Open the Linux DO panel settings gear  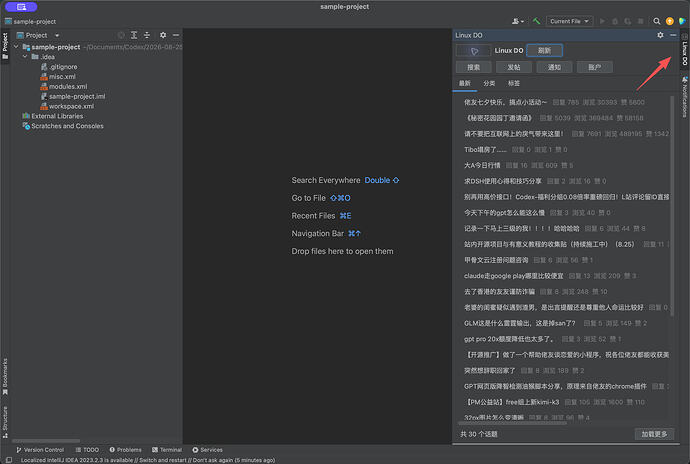pyautogui.click(x=660, y=35)
